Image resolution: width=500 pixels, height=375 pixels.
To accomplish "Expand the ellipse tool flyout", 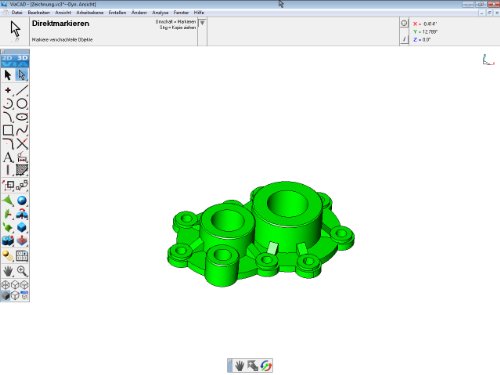I will click(22, 117).
